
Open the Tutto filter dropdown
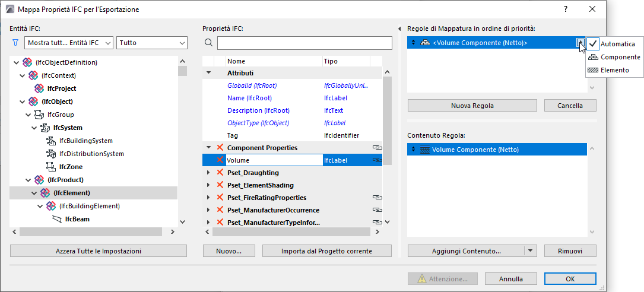(153, 43)
